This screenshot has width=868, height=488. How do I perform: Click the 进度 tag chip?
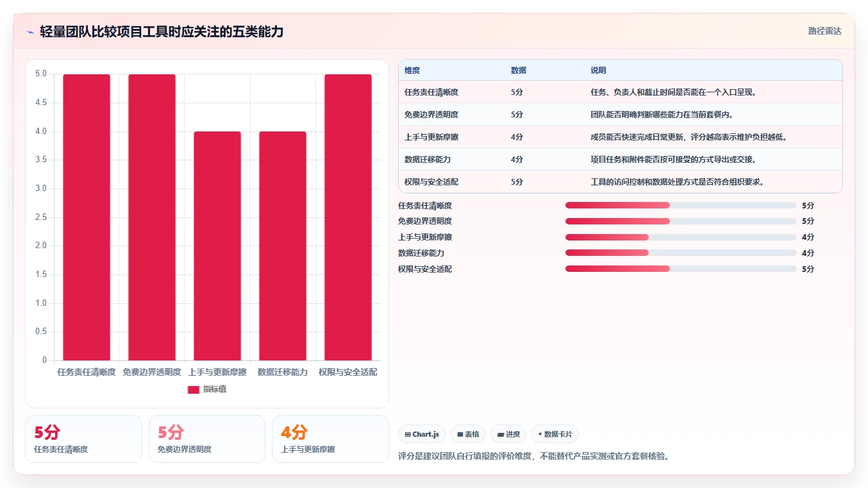[508, 434]
